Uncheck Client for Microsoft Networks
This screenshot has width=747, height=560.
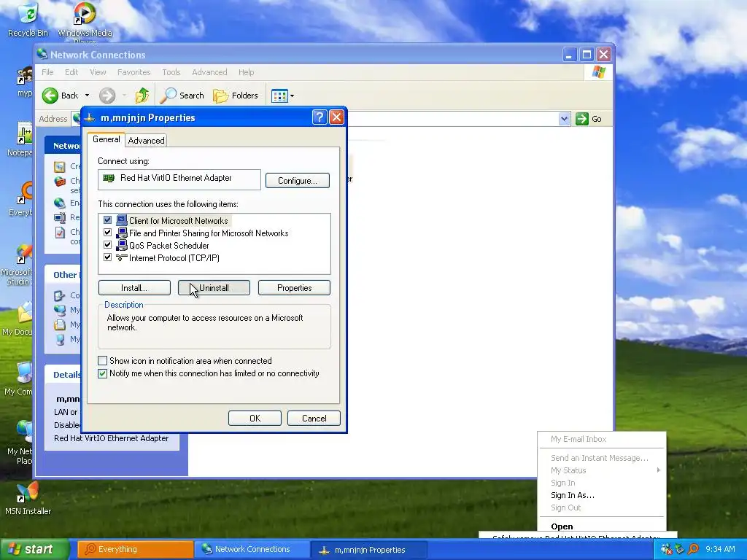[x=107, y=220]
